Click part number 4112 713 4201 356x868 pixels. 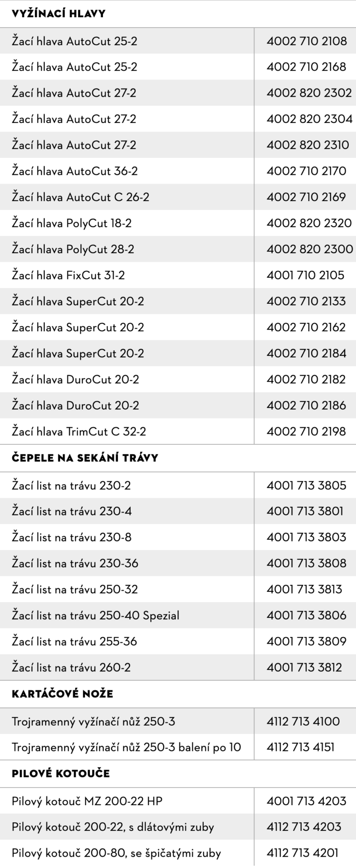302,853
